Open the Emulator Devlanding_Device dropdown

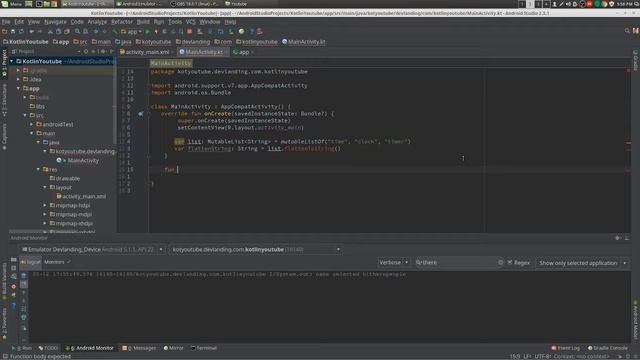point(92,249)
